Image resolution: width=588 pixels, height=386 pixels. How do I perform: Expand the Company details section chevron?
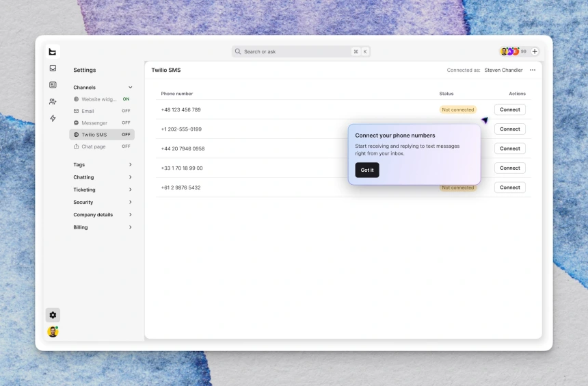pyautogui.click(x=131, y=215)
